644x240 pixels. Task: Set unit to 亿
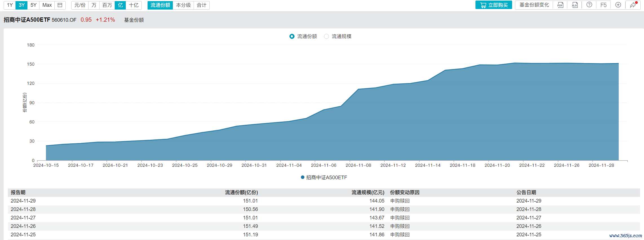click(120, 5)
